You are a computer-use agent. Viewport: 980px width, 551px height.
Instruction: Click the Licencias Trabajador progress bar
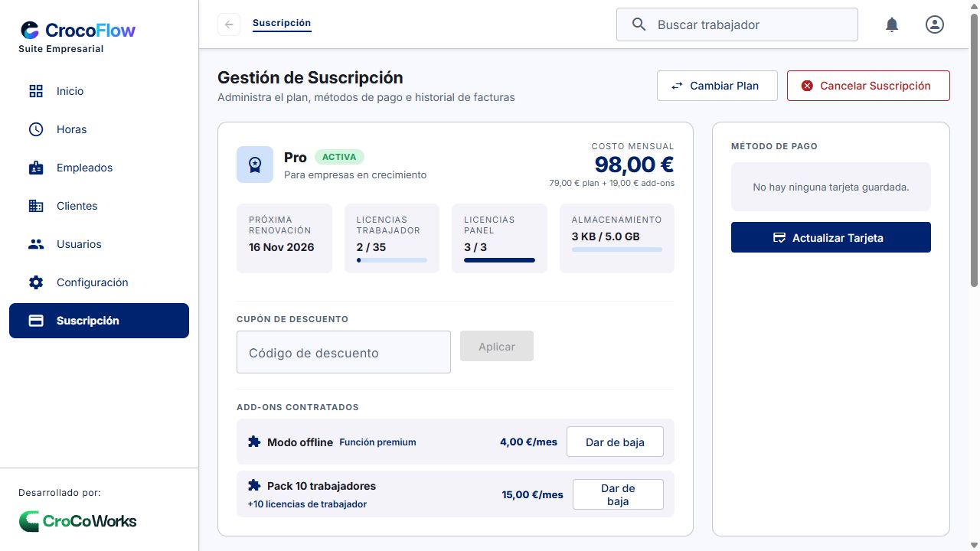coord(392,260)
